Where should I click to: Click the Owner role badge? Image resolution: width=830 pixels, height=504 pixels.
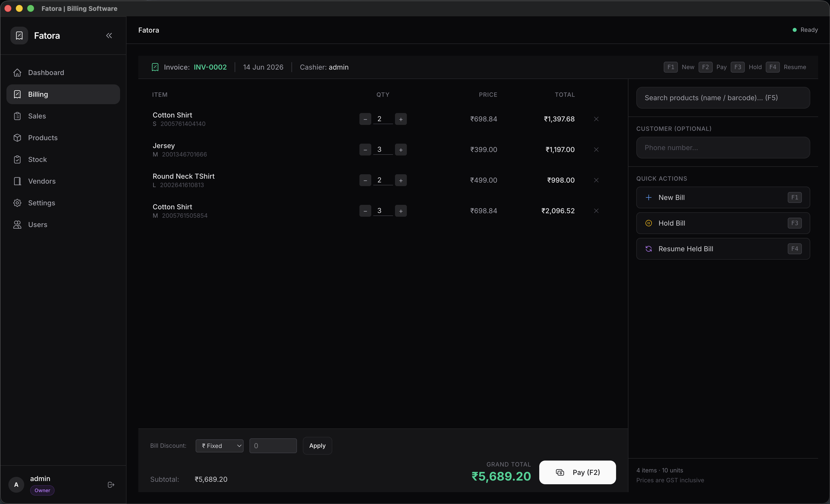pos(42,490)
